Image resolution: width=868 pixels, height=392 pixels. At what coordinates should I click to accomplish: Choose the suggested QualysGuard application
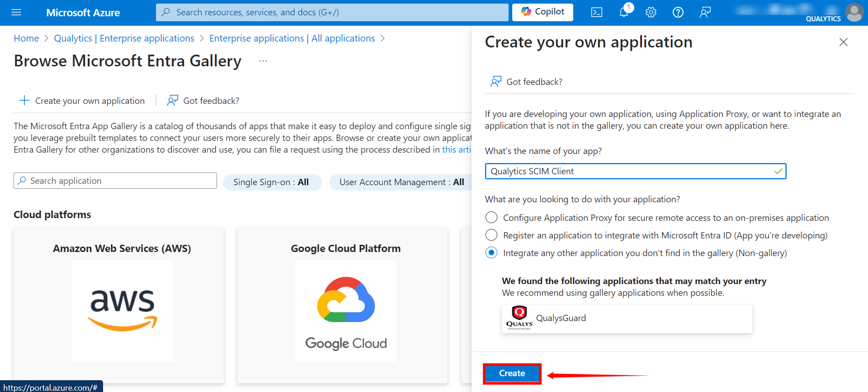point(627,319)
